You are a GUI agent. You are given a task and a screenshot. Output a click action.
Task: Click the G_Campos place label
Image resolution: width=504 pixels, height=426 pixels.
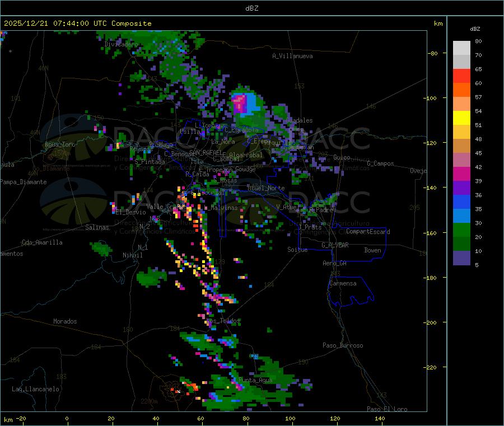[381, 163]
